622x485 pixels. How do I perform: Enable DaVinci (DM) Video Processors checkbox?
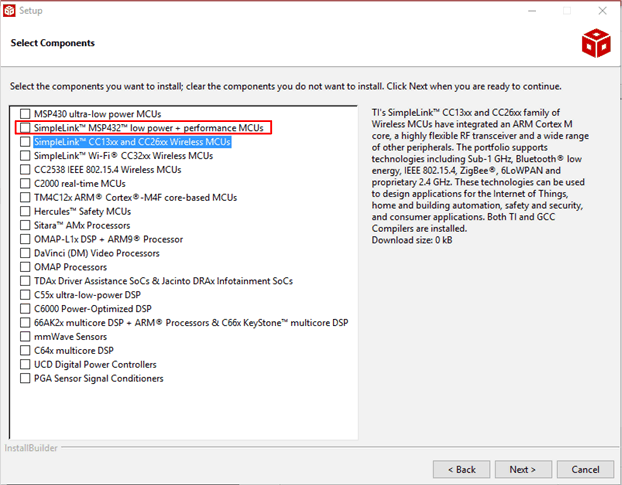click(25, 253)
